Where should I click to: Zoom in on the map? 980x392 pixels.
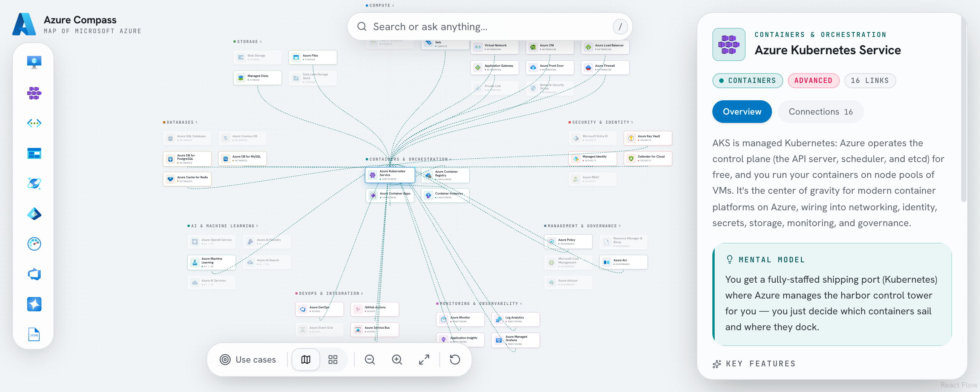tap(397, 360)
